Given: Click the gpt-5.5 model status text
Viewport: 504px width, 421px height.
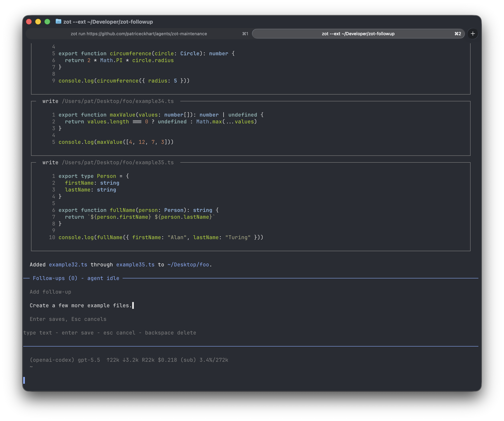Looking at the screenshot, I should point(89,360).
